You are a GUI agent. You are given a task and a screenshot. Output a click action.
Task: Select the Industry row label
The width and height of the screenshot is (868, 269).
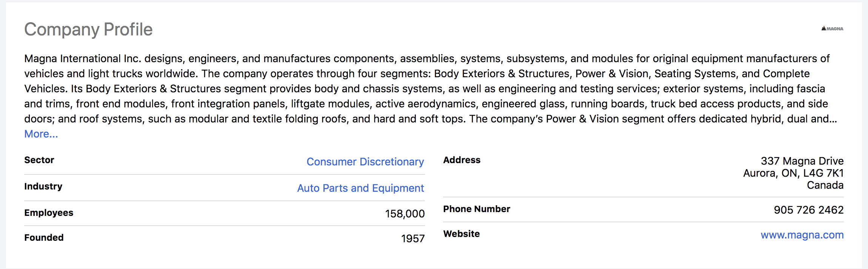point(43,186)
